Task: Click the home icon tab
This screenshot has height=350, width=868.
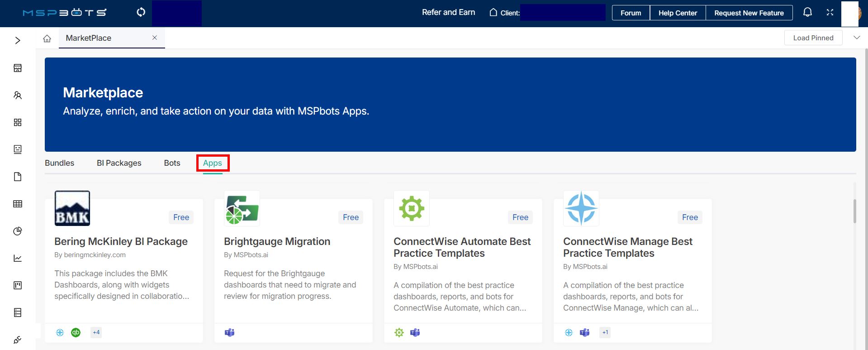Action: [47, 38]
